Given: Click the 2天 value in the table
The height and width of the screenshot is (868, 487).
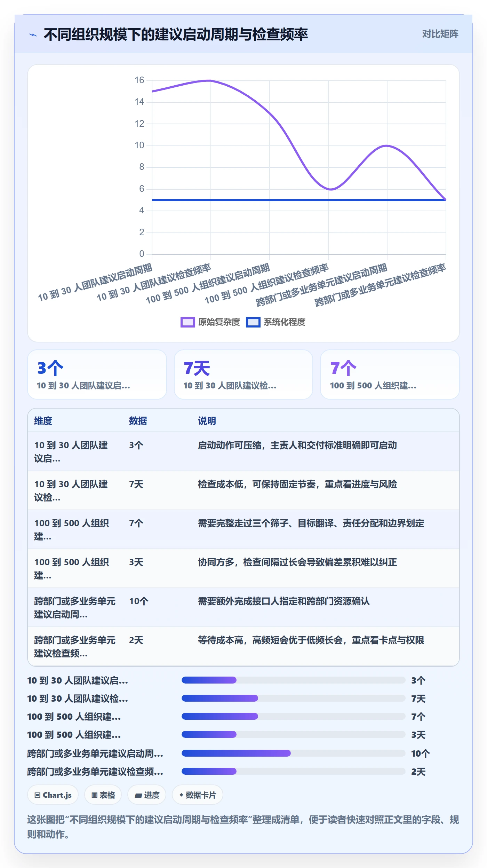Looking at the screenshot, I should coord(136,640).
